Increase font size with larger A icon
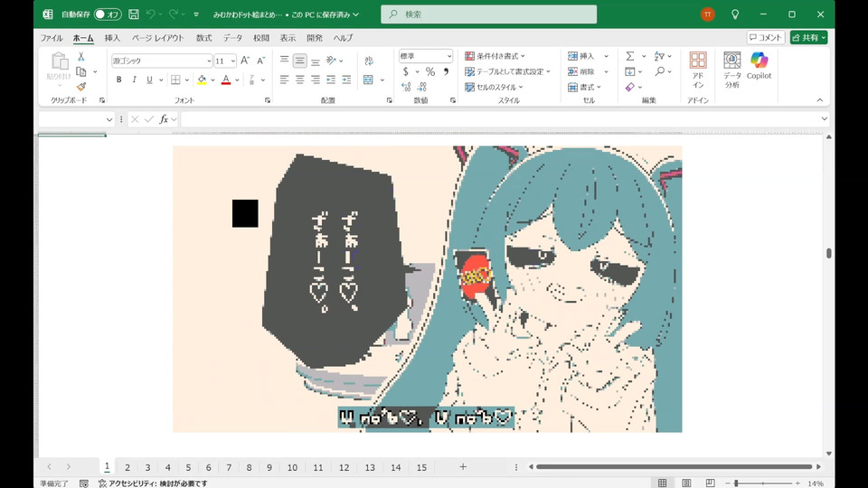Image resolution: width=868 pixels, height=488 pixels. (245, 61)
